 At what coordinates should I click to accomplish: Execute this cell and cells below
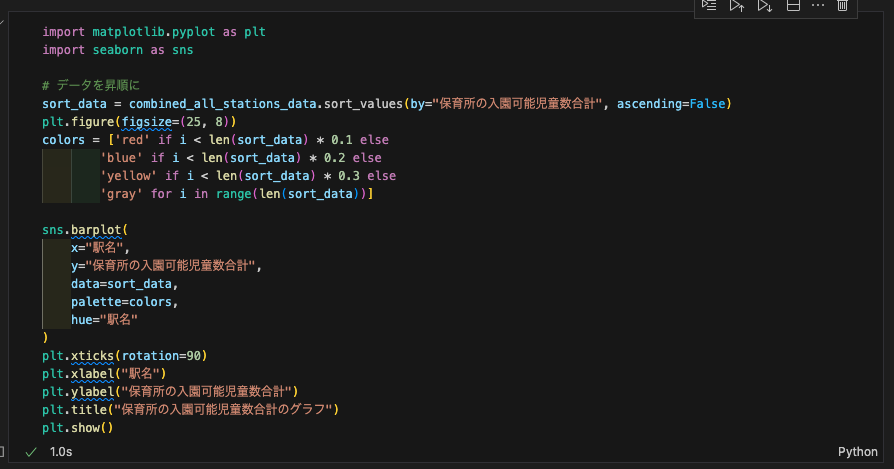click(765, 6)
